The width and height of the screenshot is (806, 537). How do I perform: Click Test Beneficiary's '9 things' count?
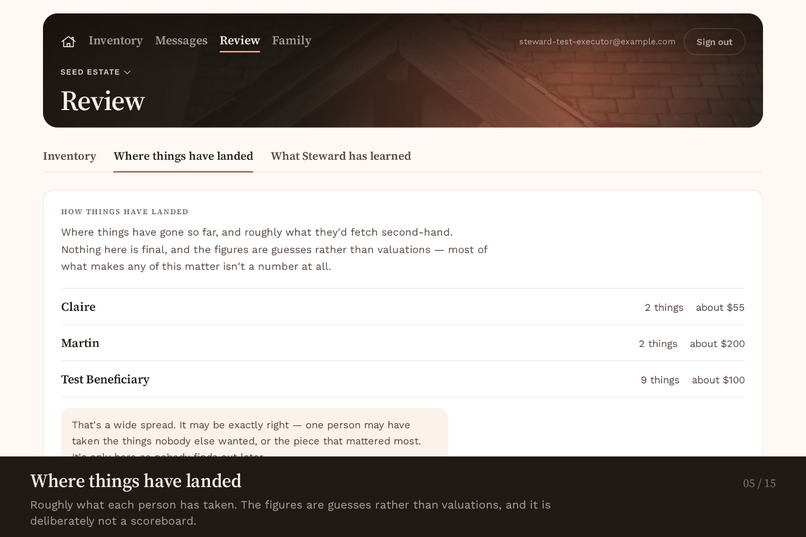click(x=660, y=380)
